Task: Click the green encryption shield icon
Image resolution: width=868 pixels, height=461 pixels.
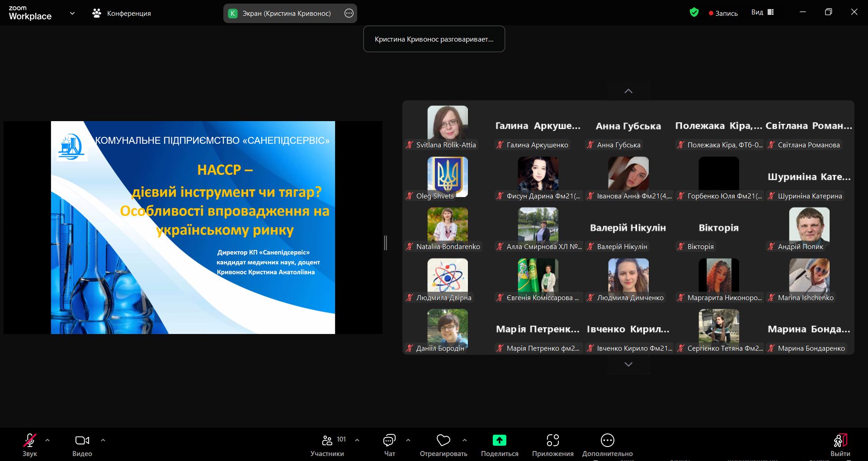Action: (x=694, y=12)
